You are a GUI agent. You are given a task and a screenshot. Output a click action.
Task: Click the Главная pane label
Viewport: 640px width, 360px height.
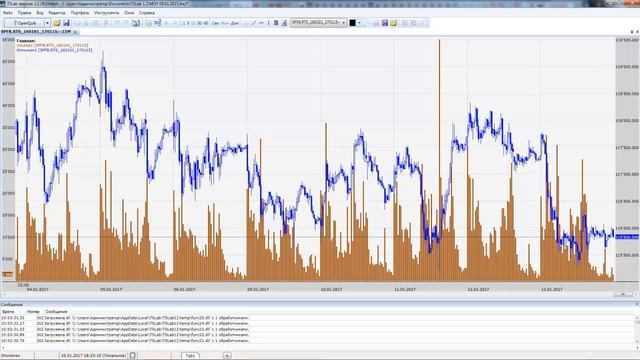(26, 41)
